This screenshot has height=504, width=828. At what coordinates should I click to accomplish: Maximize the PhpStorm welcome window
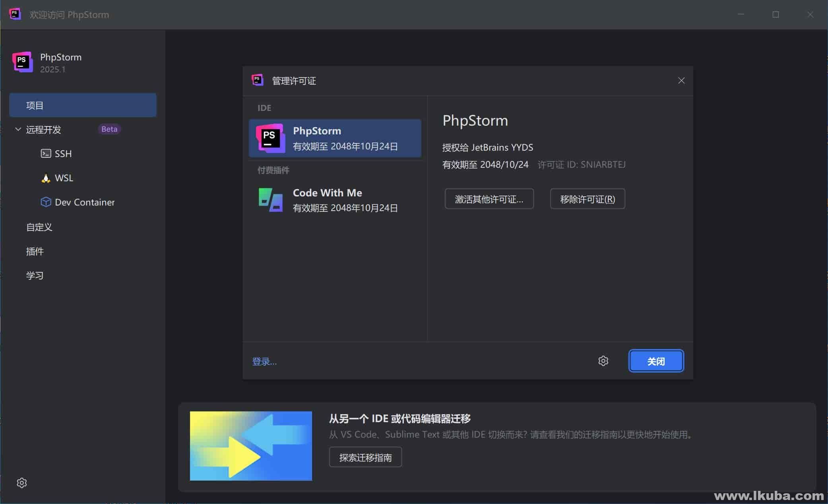pos(776,14)
